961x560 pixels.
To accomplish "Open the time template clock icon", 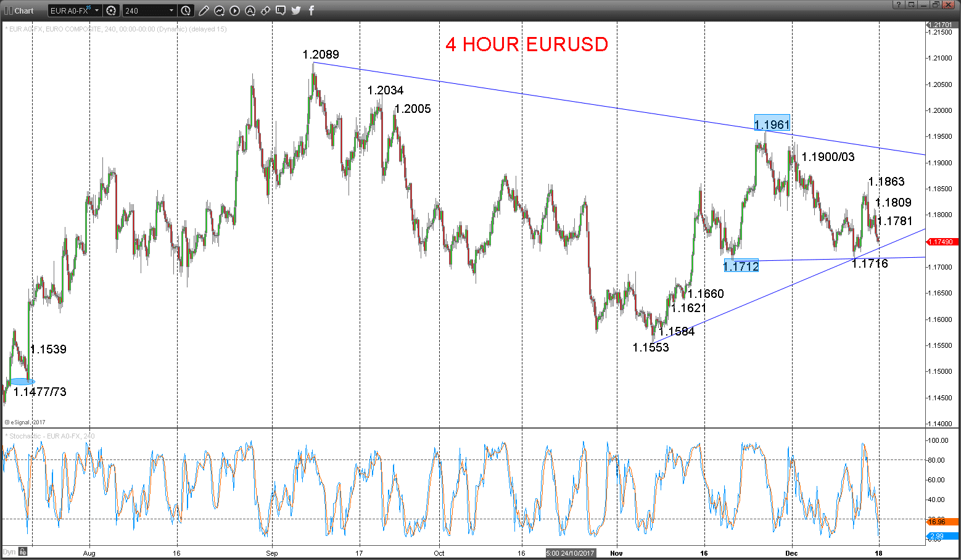I will 186,10.
